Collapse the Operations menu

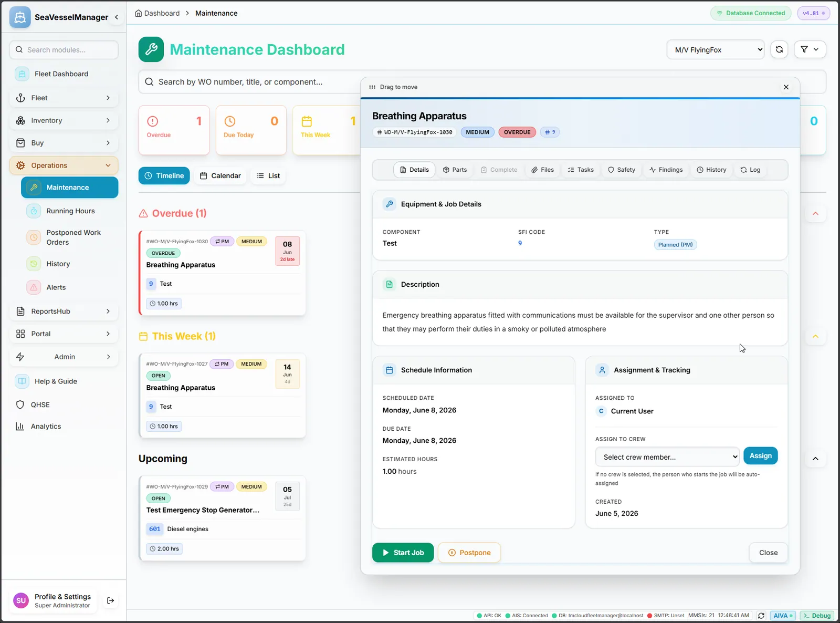(x=64, y=165)
